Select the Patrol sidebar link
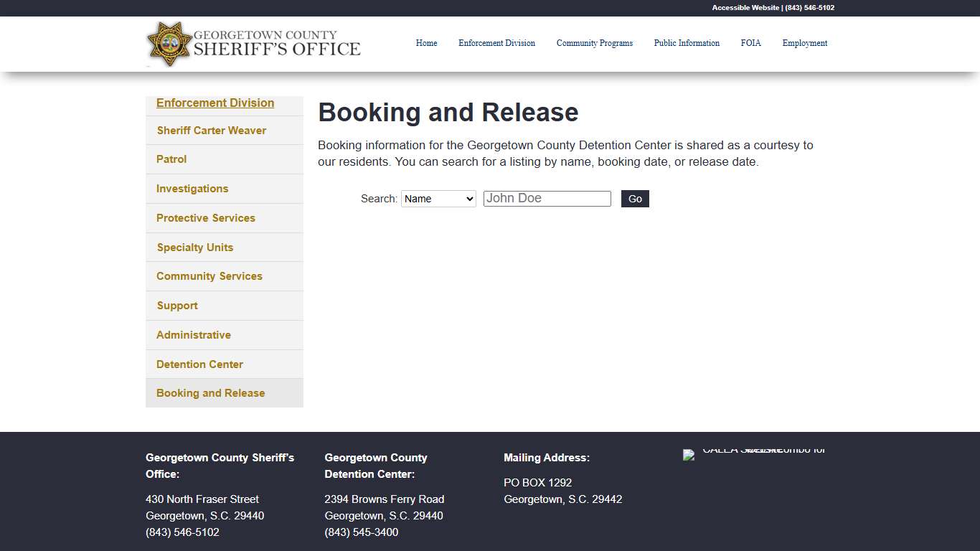The image size is (980, 551). (x=171, y=159)
